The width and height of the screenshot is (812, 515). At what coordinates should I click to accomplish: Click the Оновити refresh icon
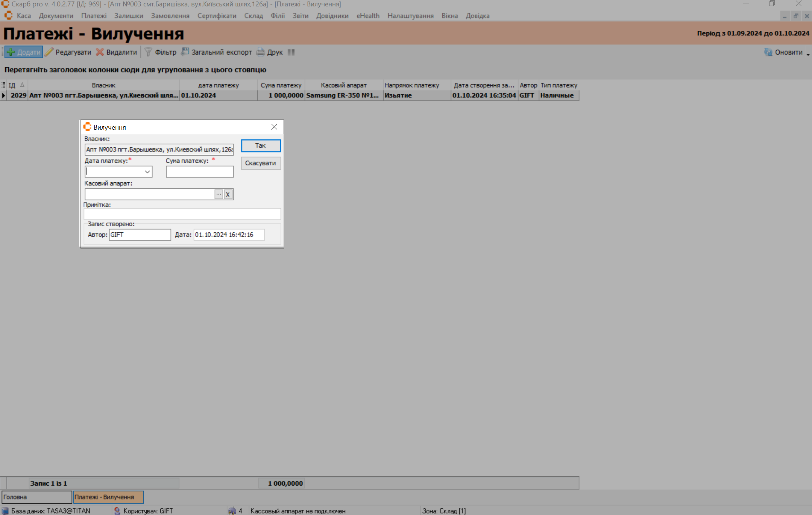[x=768, y=52]
